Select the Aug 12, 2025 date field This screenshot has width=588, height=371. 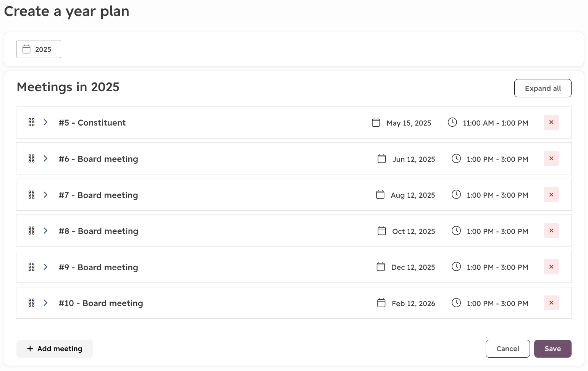tap(405, 195)
